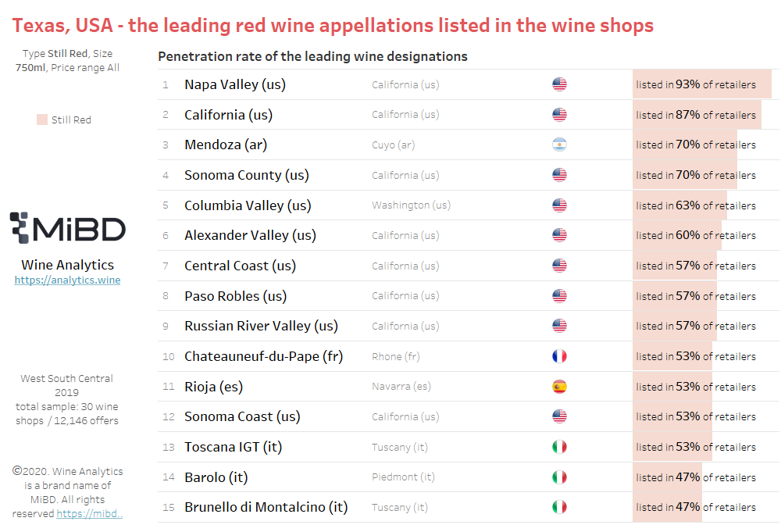Open the mibd link in copyright notice
Viewport: 781px width, 532px height.
pos(89,513)
